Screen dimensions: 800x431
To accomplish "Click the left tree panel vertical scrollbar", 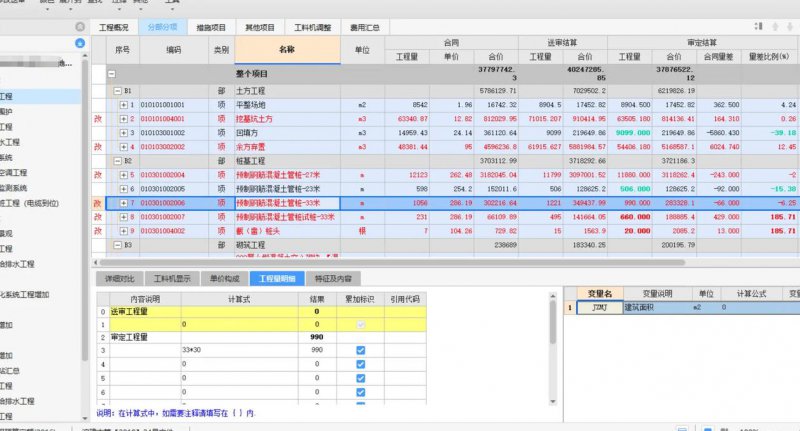I will [85, 209].
